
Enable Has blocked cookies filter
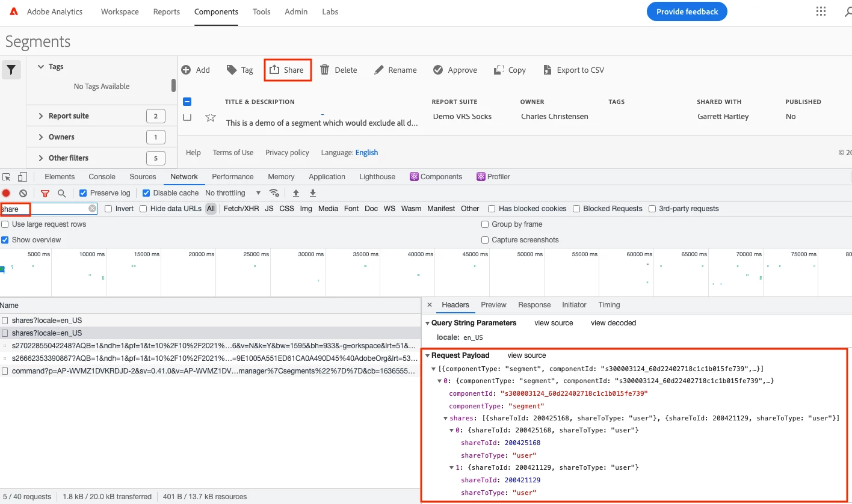click(x=492, y=209)
